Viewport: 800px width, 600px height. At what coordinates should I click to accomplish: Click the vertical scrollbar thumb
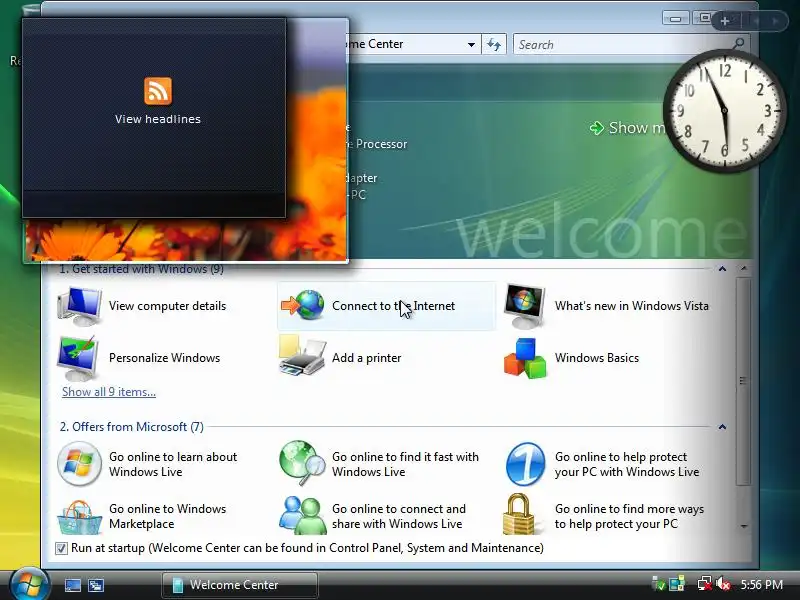click(x=743, y=382)
